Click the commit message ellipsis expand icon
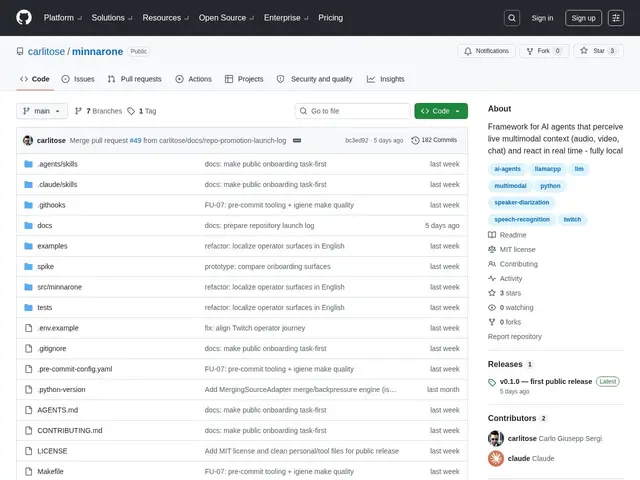 (x=297, y=140)
